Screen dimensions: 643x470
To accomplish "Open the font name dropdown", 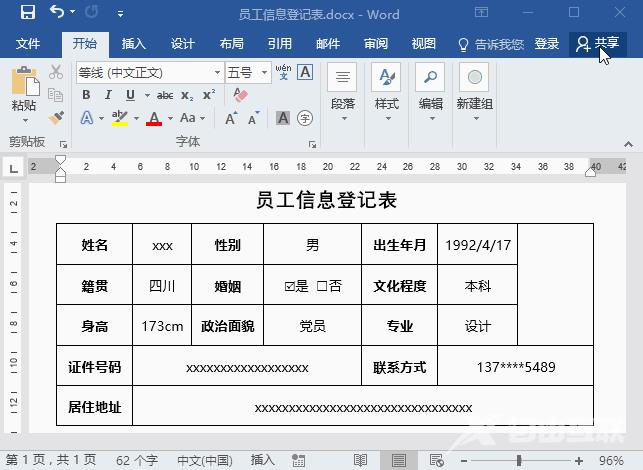I will pyautogui.click(x=217, y=73).
